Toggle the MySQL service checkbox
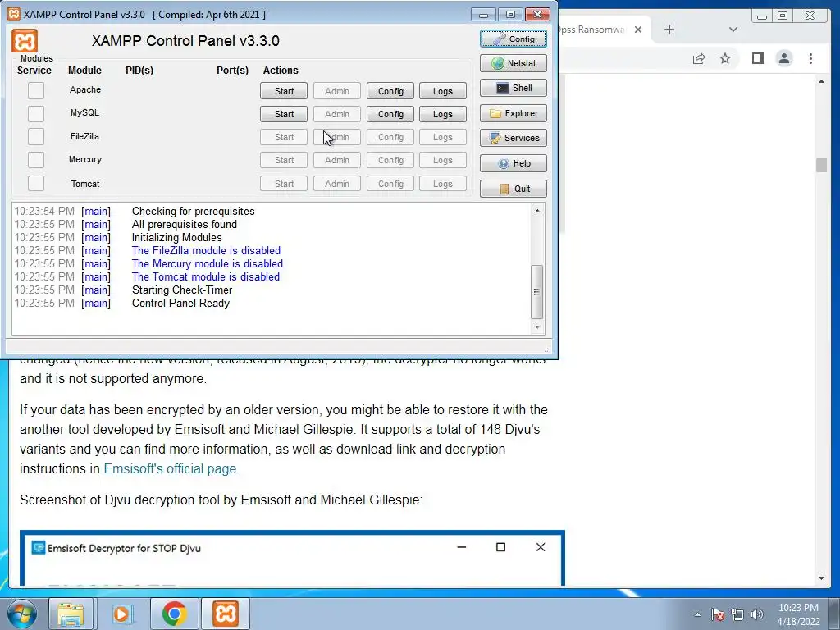This screenshot has width=840, height=630. pyautogui.click(x=36, y=113)
